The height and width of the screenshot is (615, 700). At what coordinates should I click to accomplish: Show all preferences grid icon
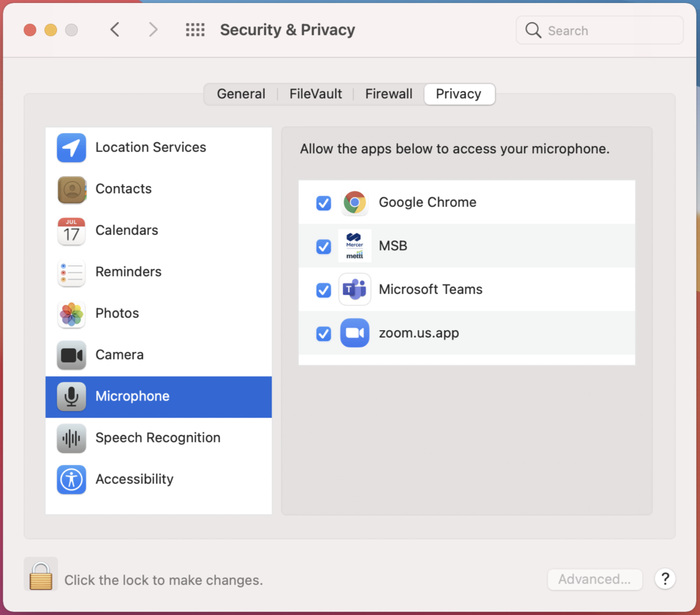click(x=195, y=30)
